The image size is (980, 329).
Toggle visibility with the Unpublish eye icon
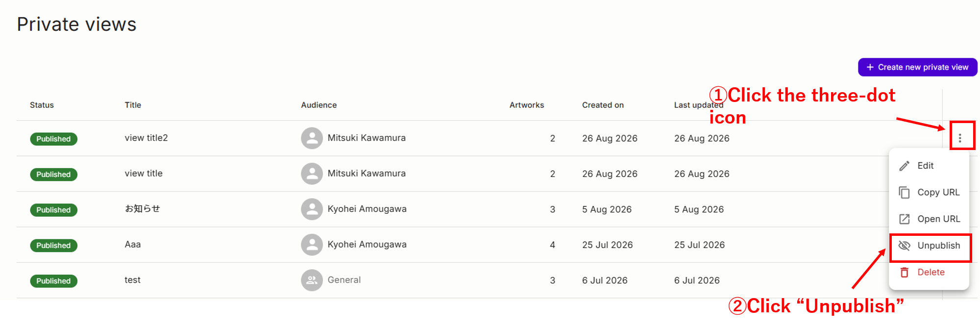[904, 246]
